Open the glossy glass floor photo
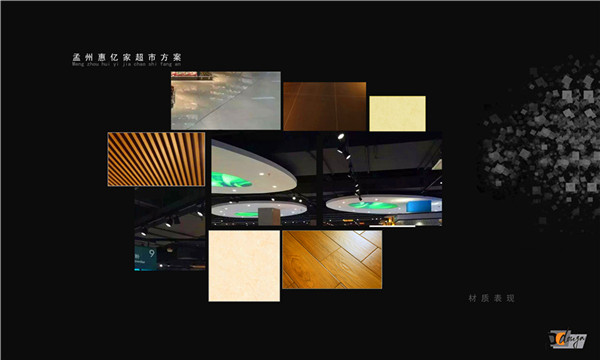This screenshot has width=600, height=360. (x=226, y=101)
